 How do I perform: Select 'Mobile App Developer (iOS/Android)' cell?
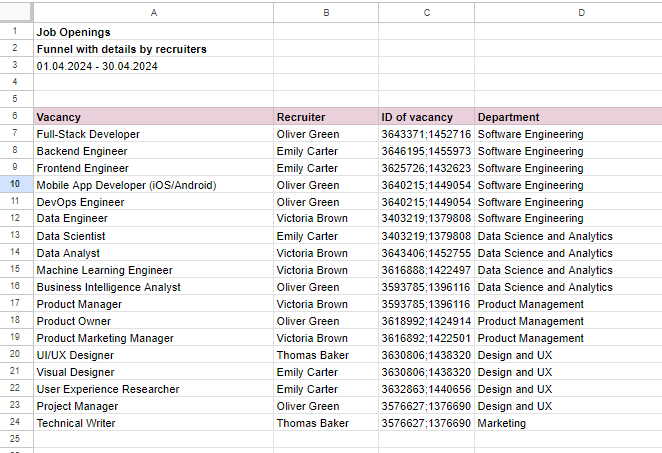154,184
